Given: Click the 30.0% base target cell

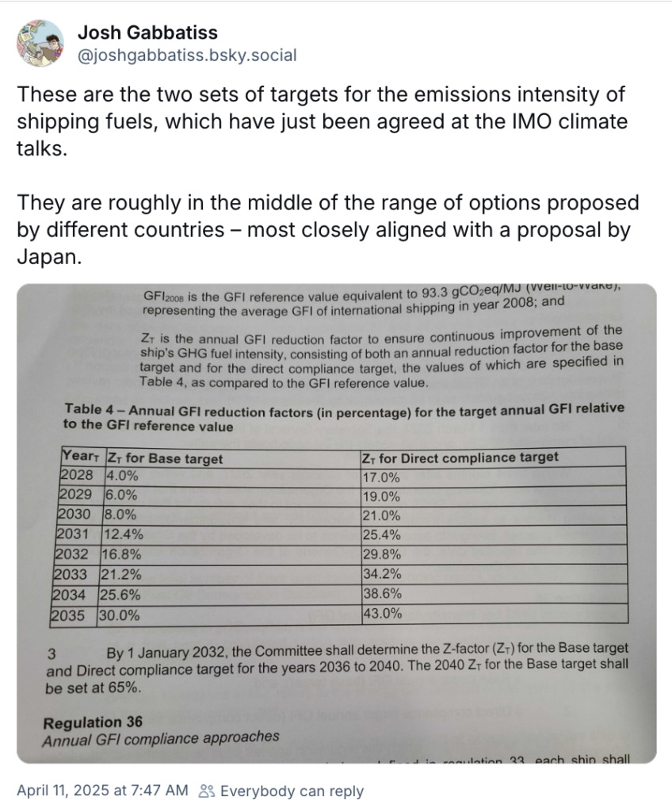Looking at the screenshot, I should [120, 615].
